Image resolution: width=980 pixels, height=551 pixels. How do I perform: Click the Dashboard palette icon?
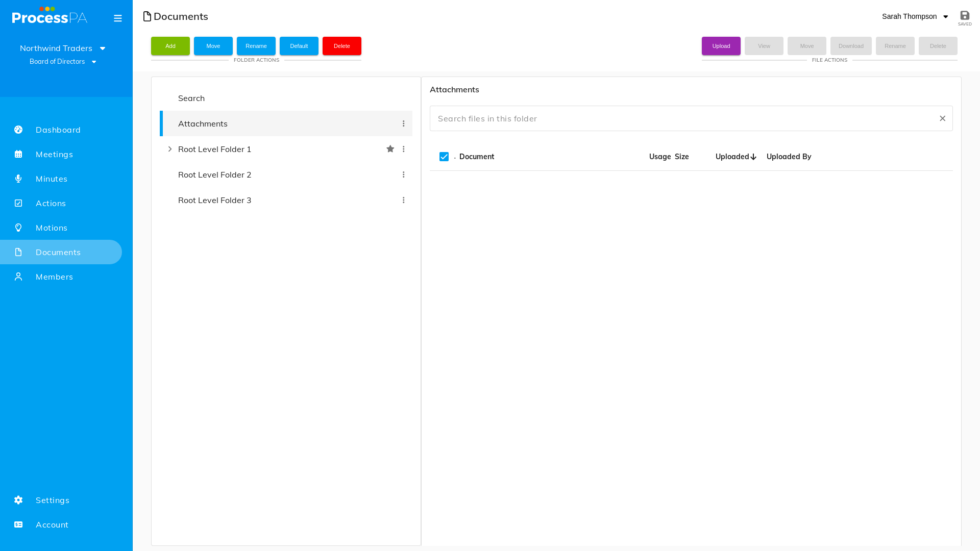click(x=18, y=130)
